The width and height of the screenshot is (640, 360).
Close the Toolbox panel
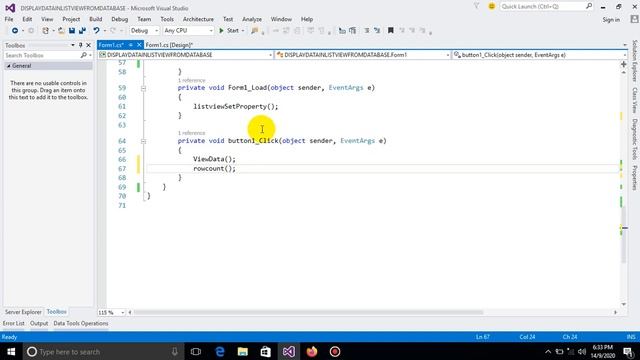pyautogui.click(x=88, y=45)
